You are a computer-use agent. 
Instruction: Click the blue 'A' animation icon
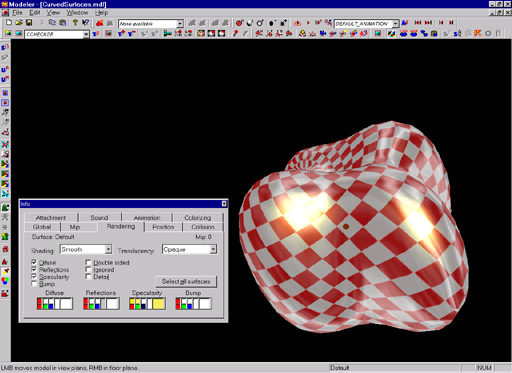coord(405,23)
